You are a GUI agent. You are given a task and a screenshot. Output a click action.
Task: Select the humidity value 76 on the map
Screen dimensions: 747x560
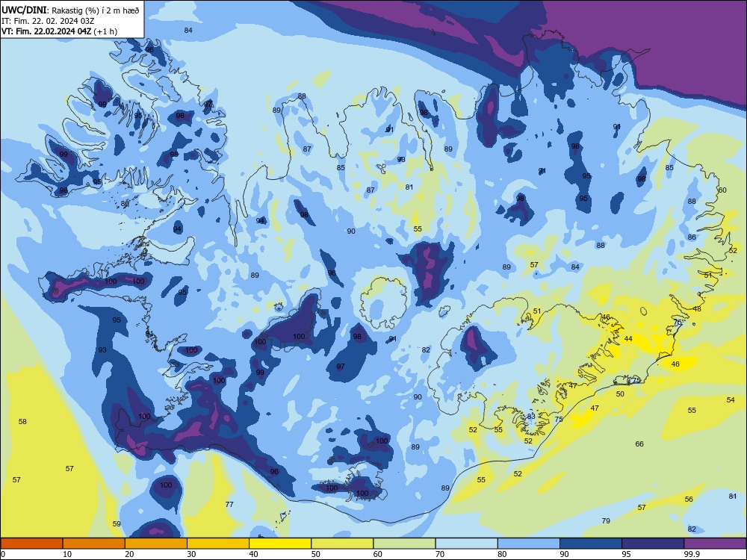[678, 323]
